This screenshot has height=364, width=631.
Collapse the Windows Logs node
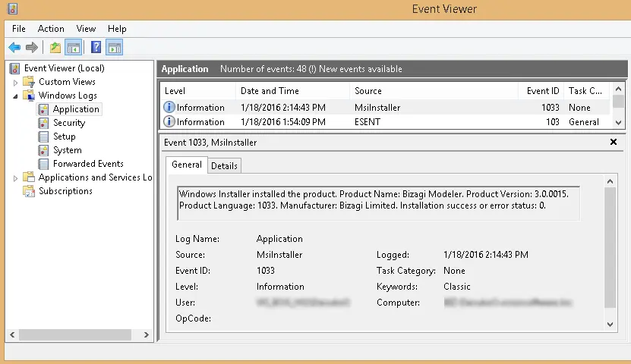pyautogui.click(x=15, y=96)
